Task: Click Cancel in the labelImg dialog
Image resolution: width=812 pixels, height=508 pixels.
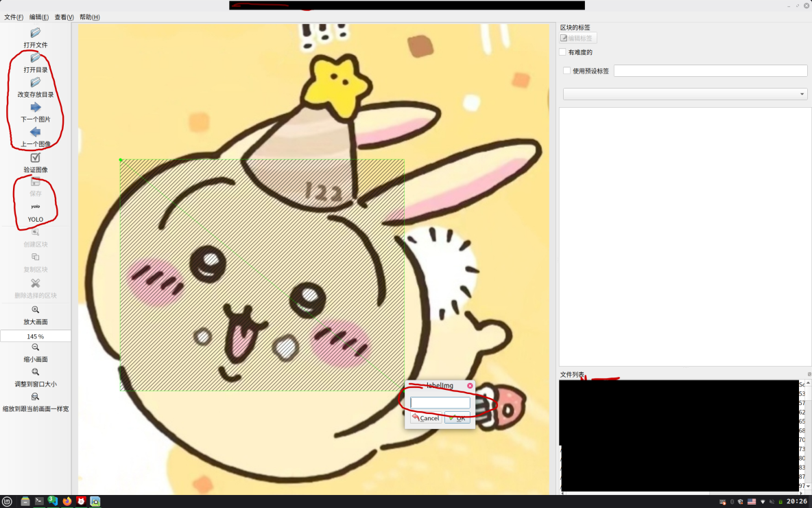Action: pos(425,417)
